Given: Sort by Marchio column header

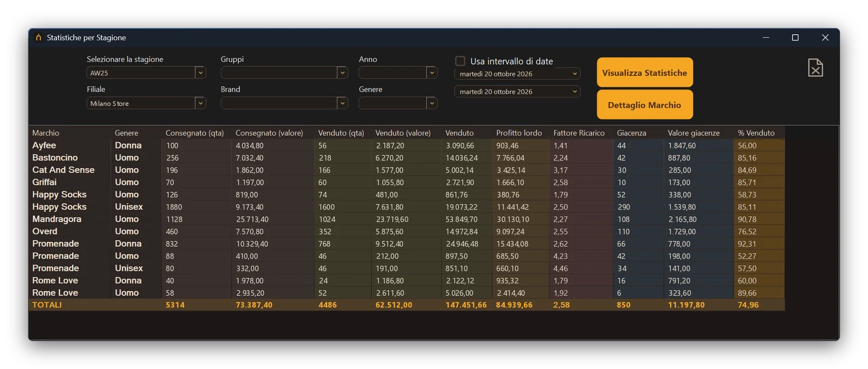Looking at the screenshot, I should coord(46,133).
